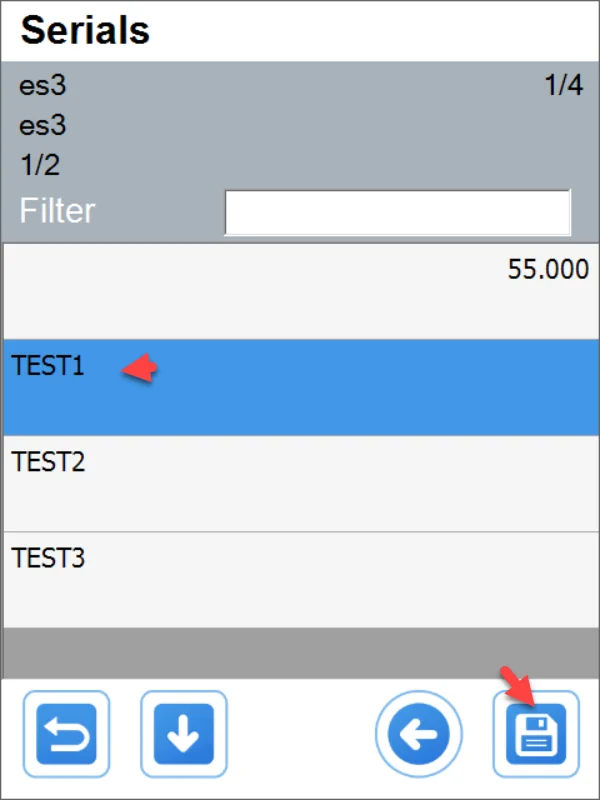Click the red arrow above the save icon
The width and height of the screenshot is (600, 800).
coord(518,689)
